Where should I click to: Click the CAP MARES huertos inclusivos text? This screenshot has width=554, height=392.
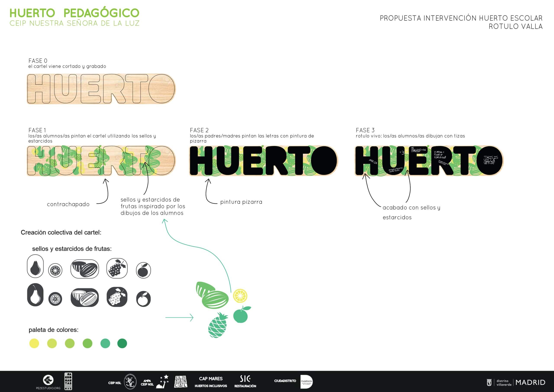(211, 382)
